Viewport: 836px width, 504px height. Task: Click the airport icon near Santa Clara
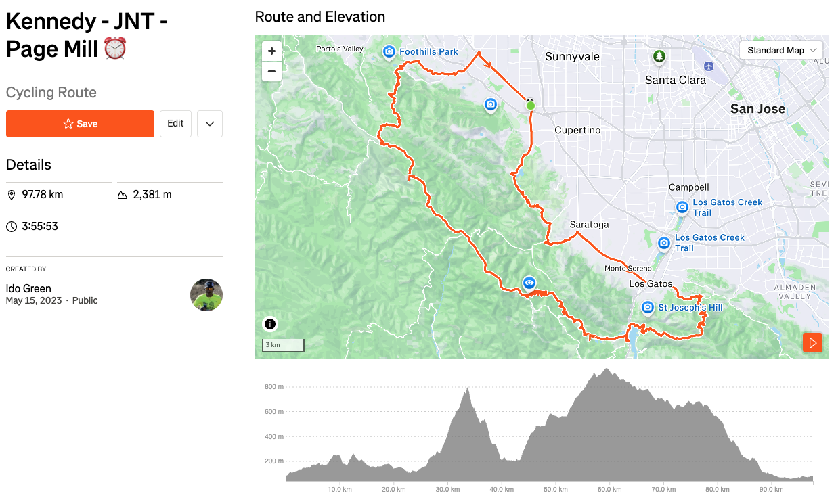[708, 66]
